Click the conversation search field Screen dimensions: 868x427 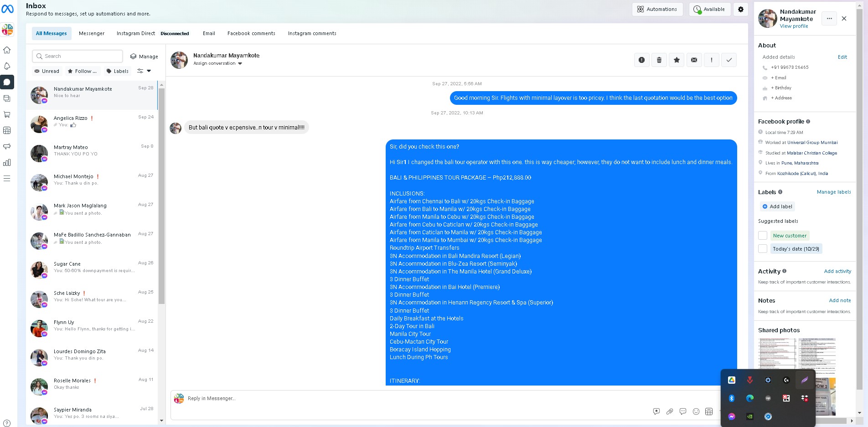click(77, 56)
